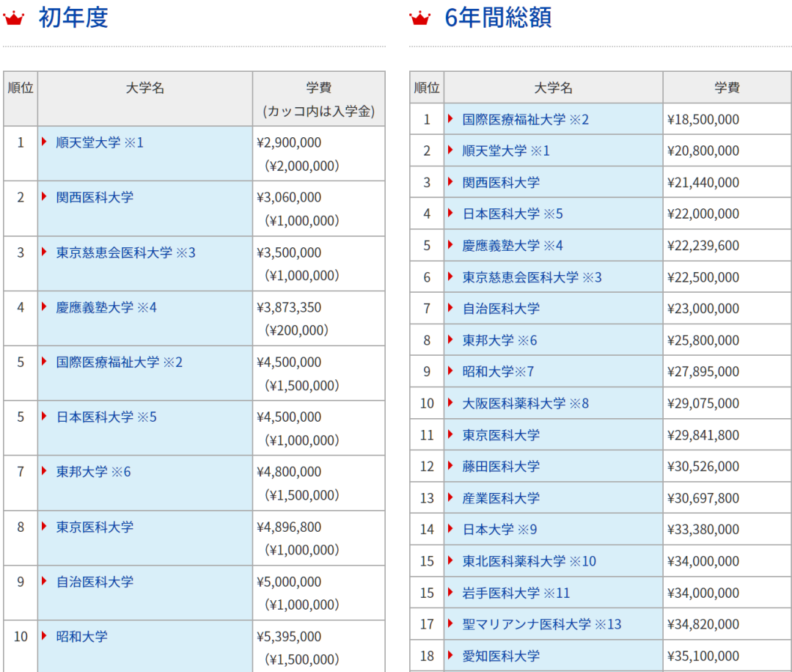Click red arrow beside 産業医科大学
The image size is (792, 672).
pos(450,497)
